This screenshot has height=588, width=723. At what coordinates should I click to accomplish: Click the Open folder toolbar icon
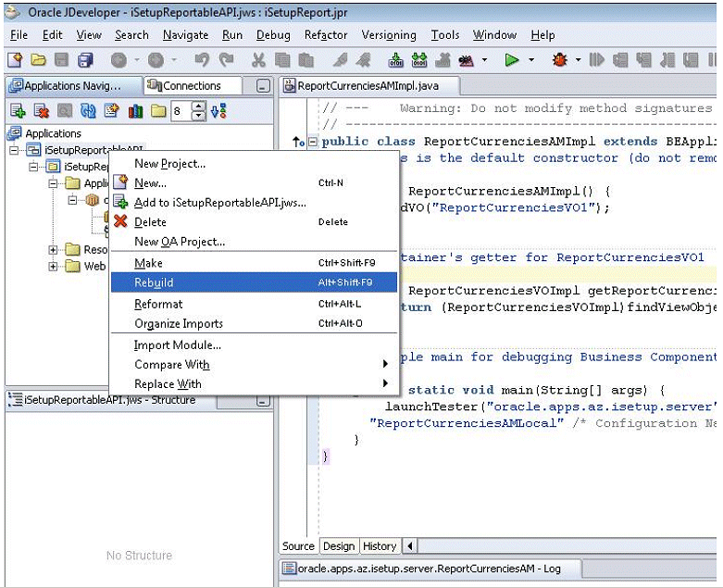38,60
